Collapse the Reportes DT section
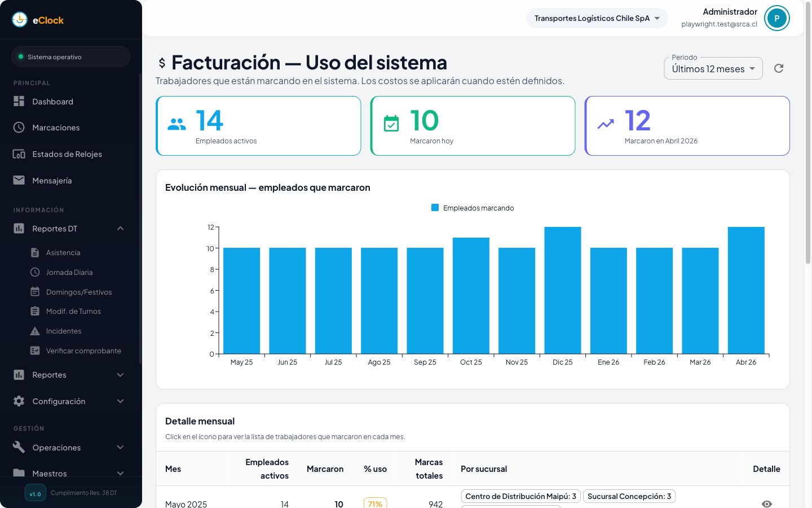 120,228
